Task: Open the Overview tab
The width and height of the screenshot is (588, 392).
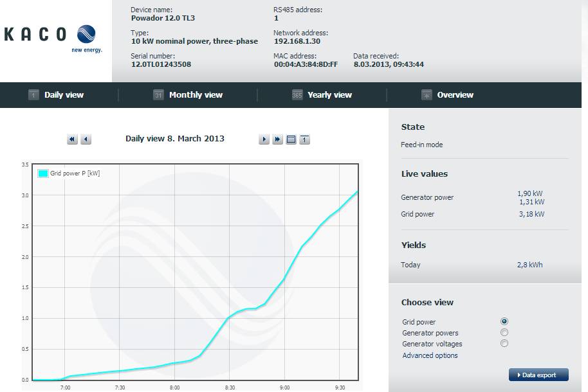Action: [455, 95]
